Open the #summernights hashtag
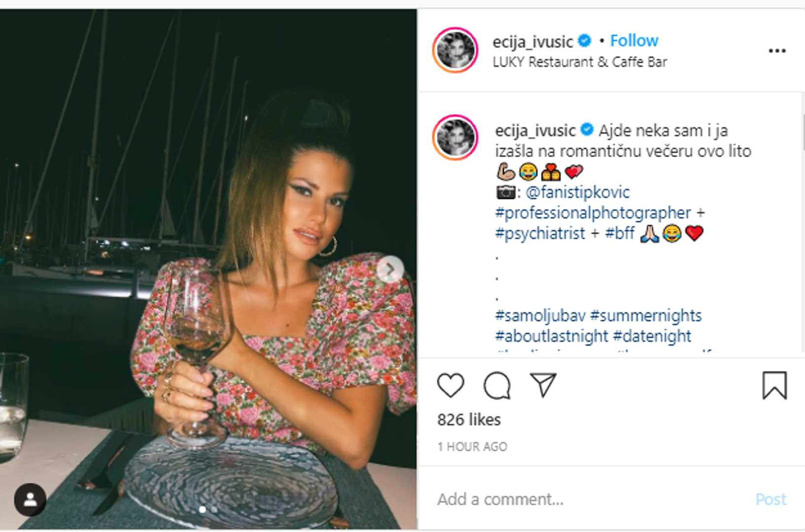Image resolution: width=805 pixels, height=532 pixels. tap(646, 315)
